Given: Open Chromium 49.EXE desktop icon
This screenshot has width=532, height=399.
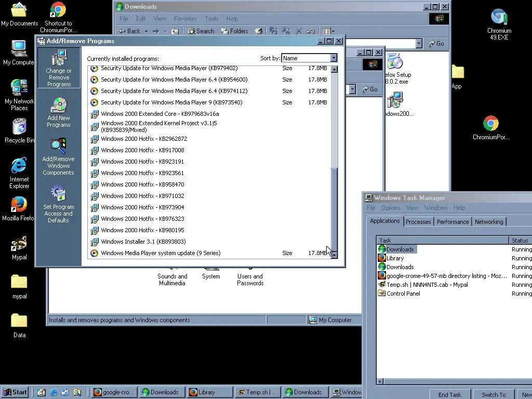Looking at the screenshot, I should [499, 24].
